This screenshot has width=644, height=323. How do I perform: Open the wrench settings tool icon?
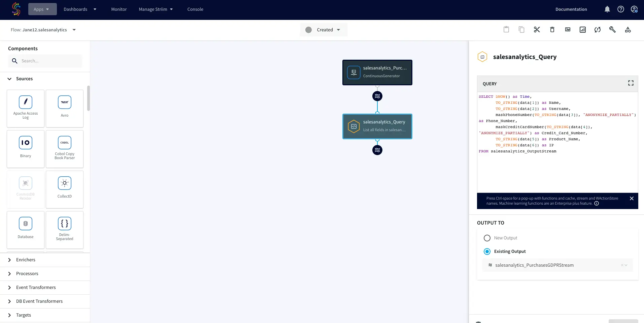coord(612,30)
